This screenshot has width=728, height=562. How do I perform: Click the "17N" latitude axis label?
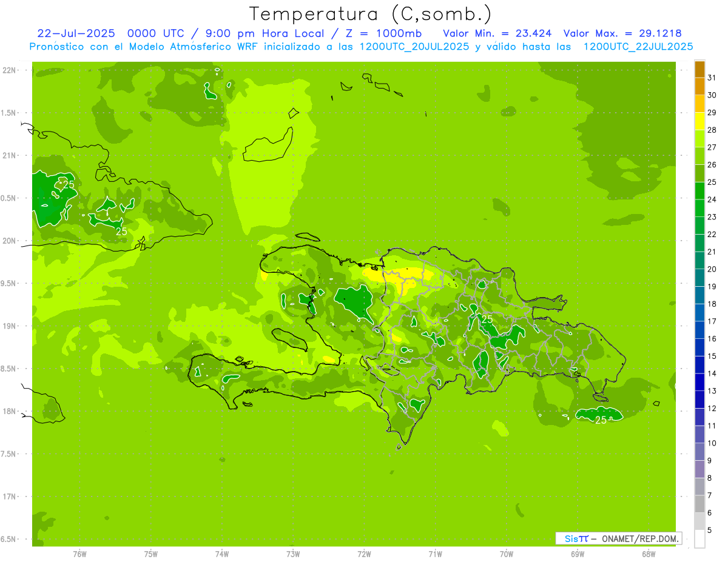[x=9, y=497]
